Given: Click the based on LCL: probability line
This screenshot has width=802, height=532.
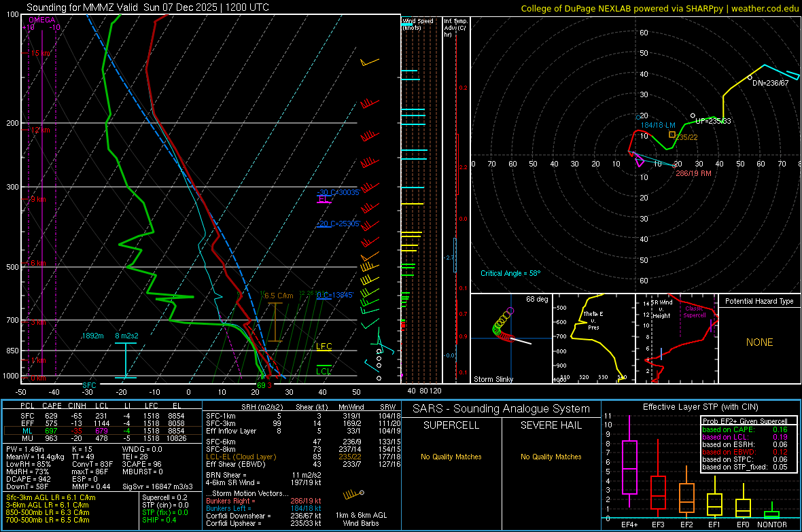Looking at the screenshot, I should (745, 437).
